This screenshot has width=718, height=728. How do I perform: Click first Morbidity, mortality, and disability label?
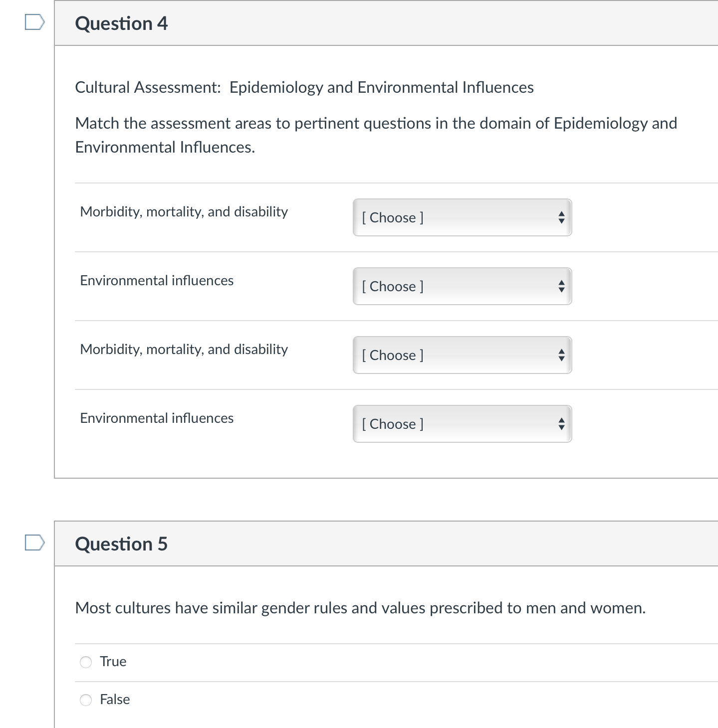pyautogui.click(x=184, y=212)
